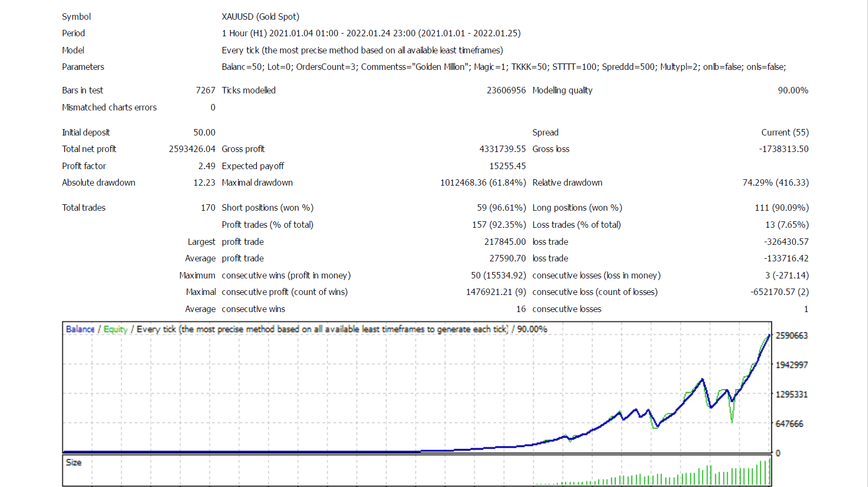The image size is (868, 487).
Task: Select the absolute drawdown value "12.23"
Action: [x=204, y=182]
